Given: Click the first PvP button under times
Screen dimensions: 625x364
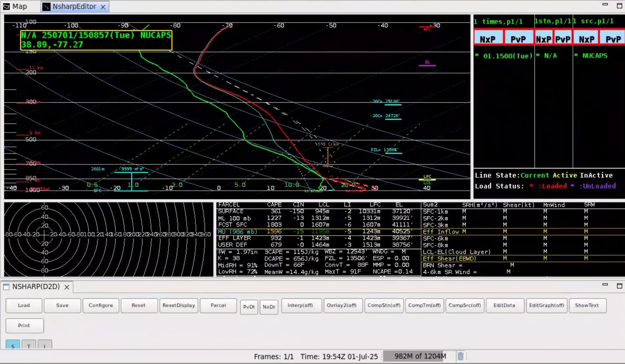Looking at the screenshot, I should pos(518,38).
